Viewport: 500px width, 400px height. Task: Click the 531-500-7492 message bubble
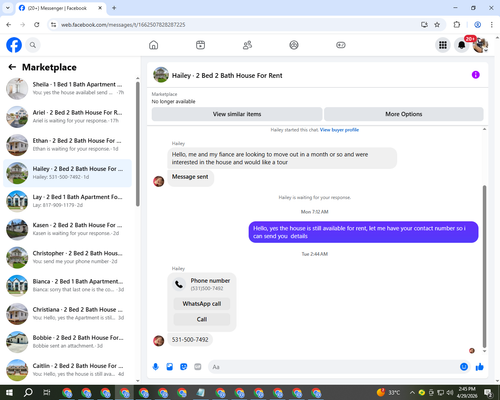(190, 340)
